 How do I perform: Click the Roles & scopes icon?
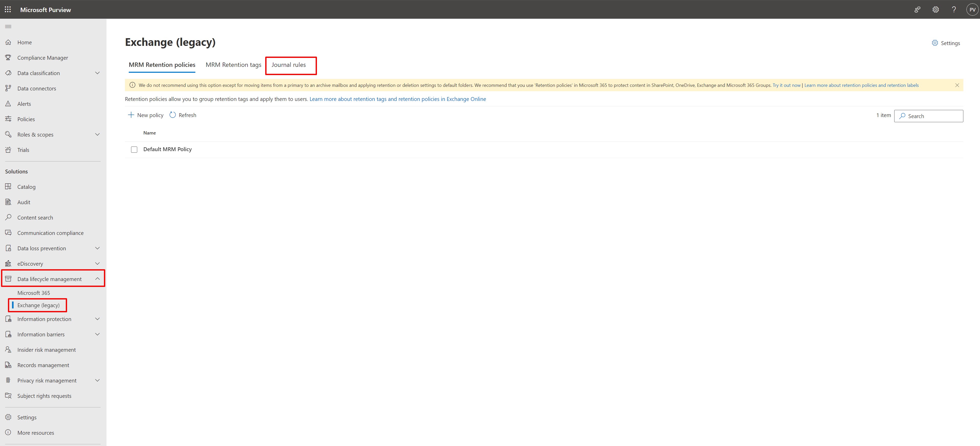coord(8,134)
